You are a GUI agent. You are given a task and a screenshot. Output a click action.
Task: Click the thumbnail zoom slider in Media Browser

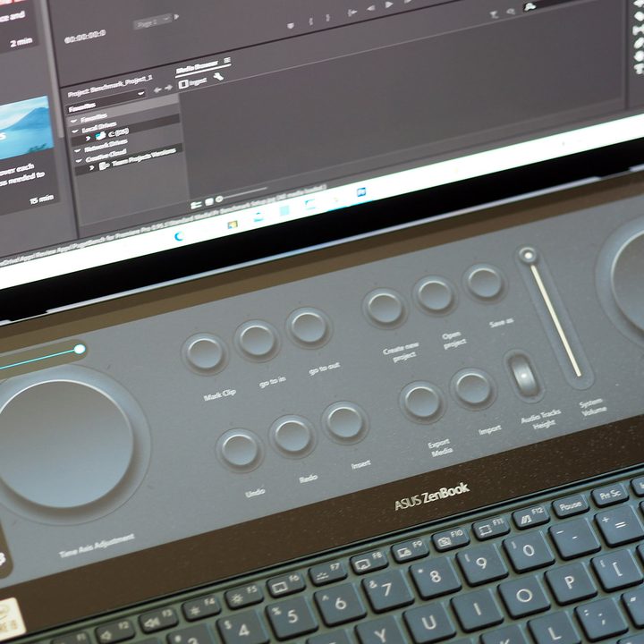(241, 194)
